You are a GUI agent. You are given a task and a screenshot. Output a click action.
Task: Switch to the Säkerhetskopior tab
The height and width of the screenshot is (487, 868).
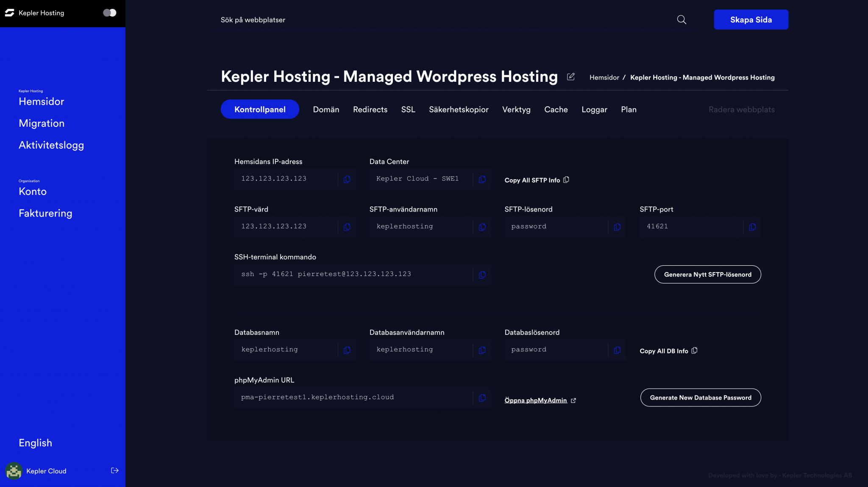459,109
